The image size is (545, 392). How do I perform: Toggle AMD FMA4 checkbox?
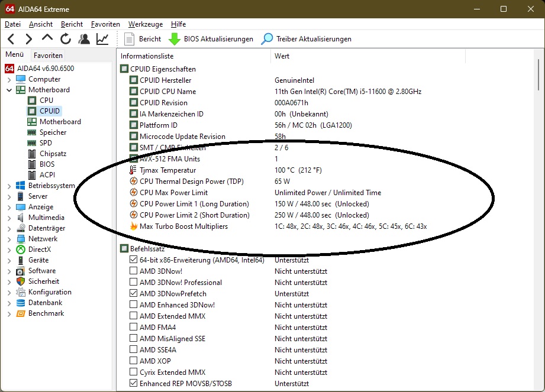pos(133,327)
